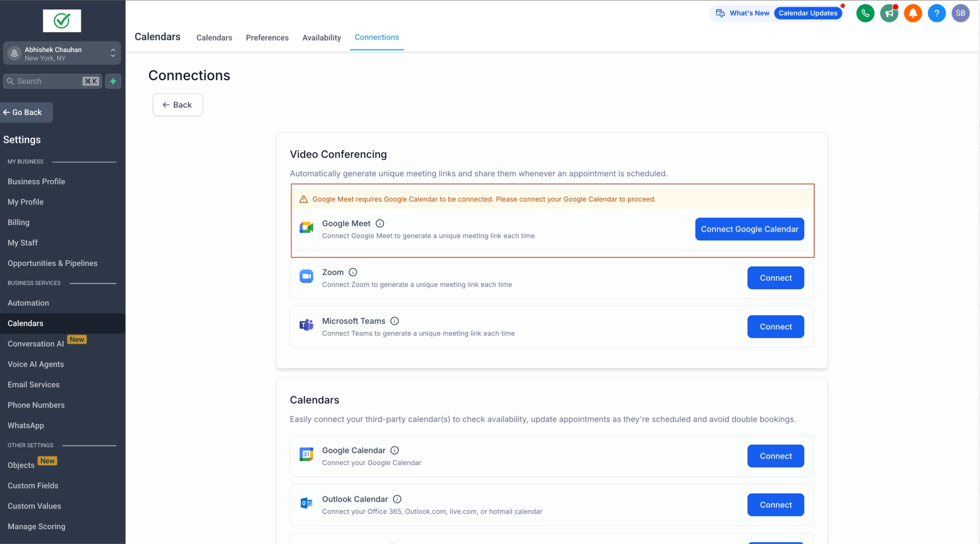Expand the Abhishek Chauhan account switcher

click(62, 53)
